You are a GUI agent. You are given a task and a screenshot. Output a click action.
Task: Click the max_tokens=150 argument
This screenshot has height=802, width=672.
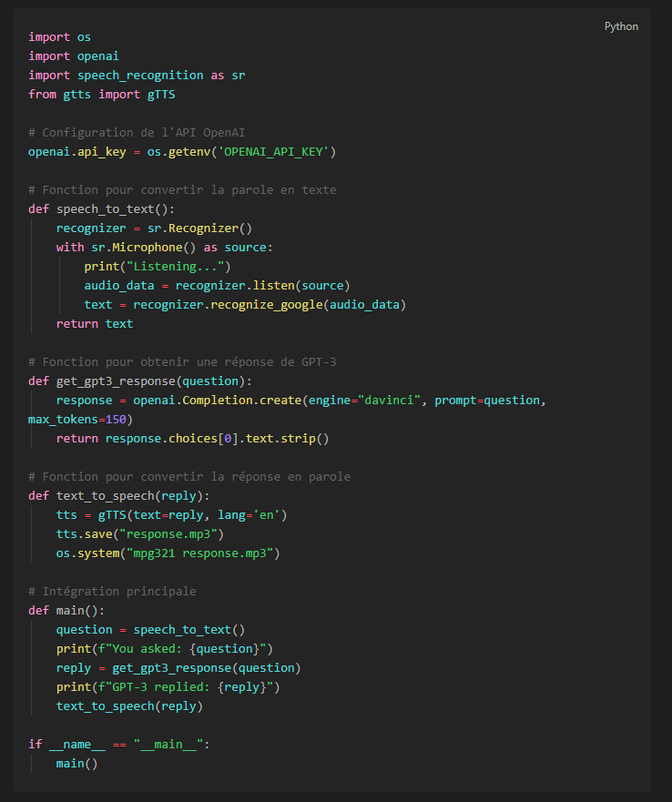[x=80, y=419]
